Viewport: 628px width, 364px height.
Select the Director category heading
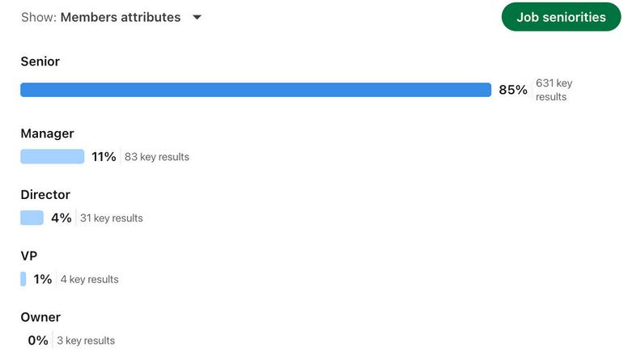pyautogui.click(x=45, y=195)
